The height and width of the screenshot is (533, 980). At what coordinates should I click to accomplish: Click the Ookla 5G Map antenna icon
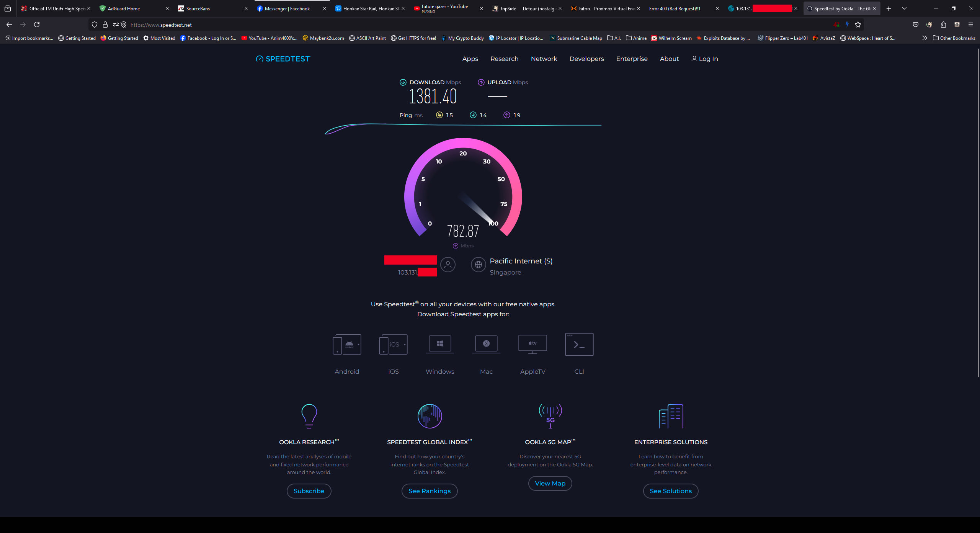pyautogui.click(x=550, y=416)
